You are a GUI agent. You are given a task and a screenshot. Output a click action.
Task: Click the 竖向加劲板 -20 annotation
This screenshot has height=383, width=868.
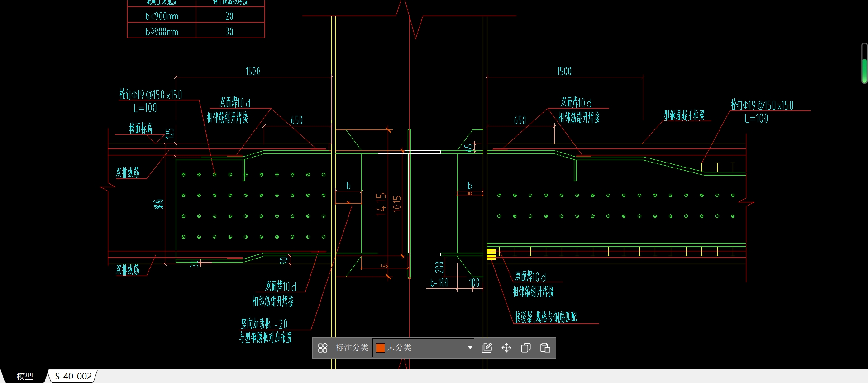[x=264, y=324]
